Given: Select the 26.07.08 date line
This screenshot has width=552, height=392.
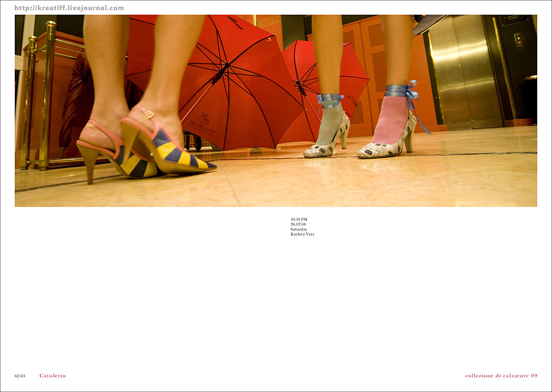Looking at the screenshot, I should coord(298,224).
